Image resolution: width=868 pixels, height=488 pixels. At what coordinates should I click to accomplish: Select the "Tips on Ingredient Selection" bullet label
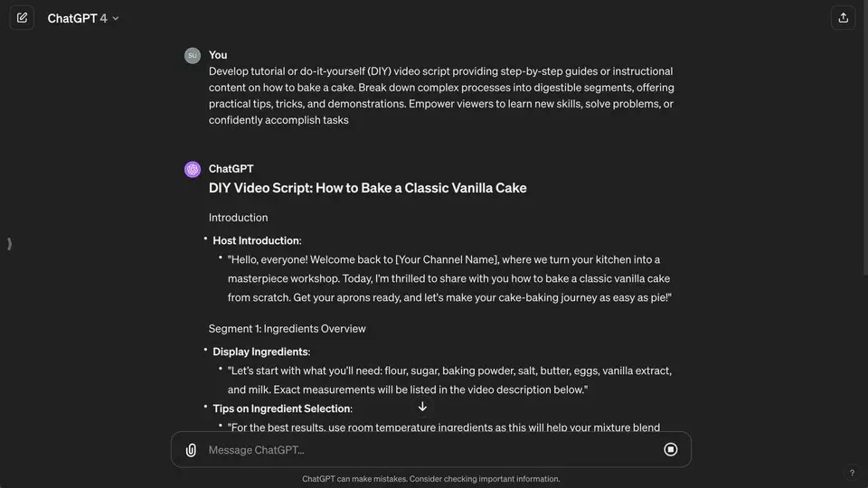tap(282, 408)
